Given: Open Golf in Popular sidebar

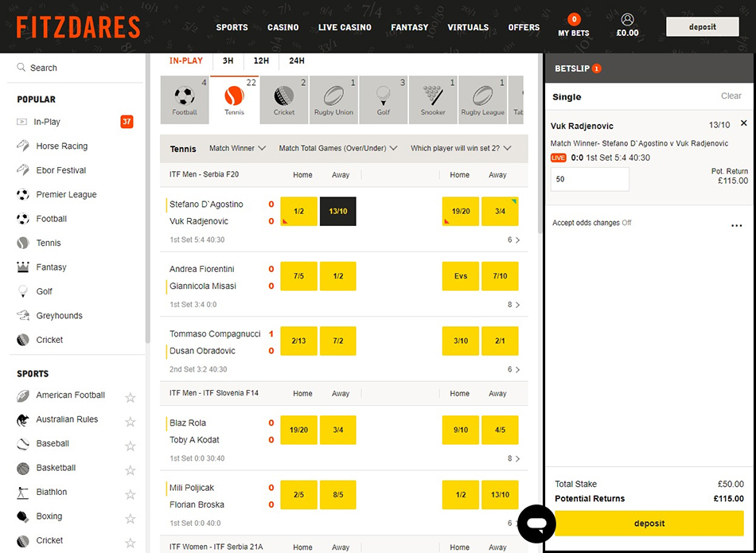Looking at the screenshot, I should coord(44,292).
